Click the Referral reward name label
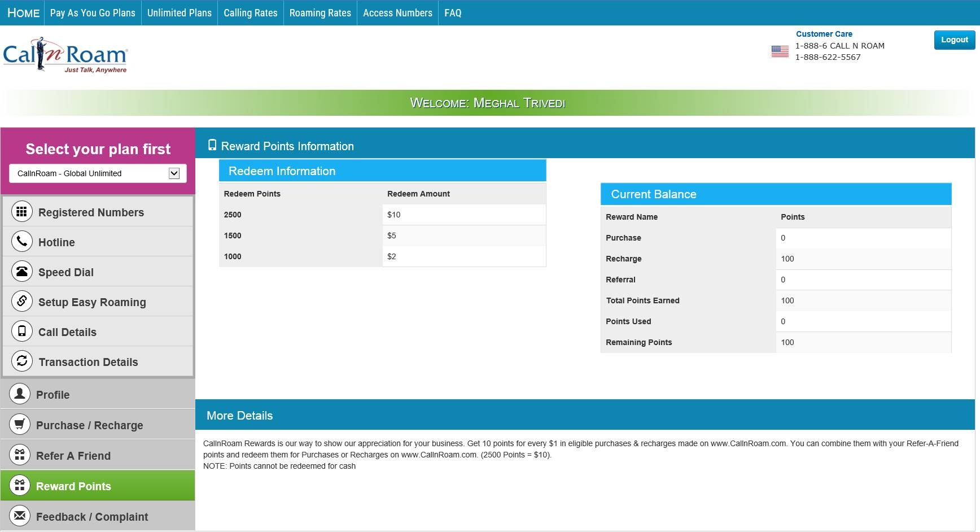 pos(620,280)
